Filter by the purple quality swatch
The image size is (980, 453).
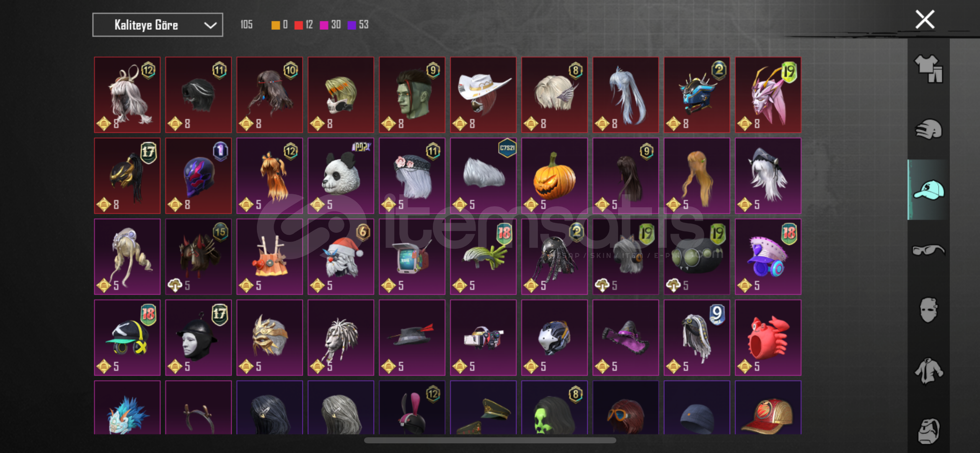point(352,25)
